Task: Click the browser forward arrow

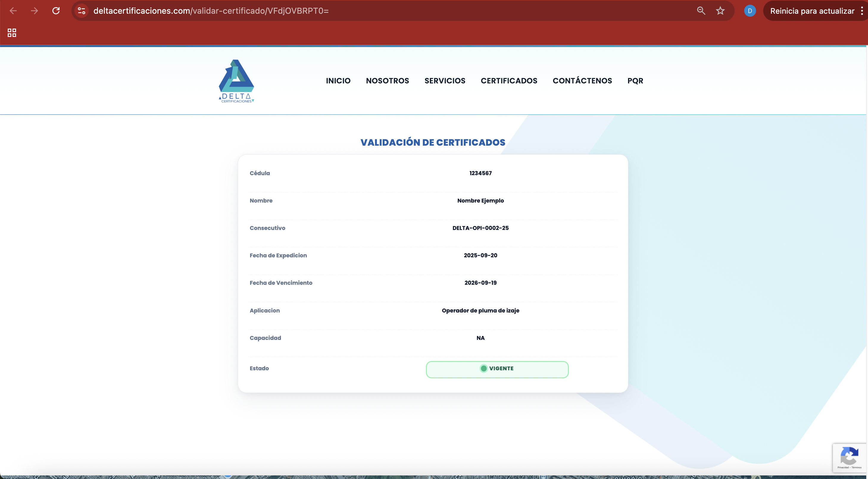Action: point(34,11)
